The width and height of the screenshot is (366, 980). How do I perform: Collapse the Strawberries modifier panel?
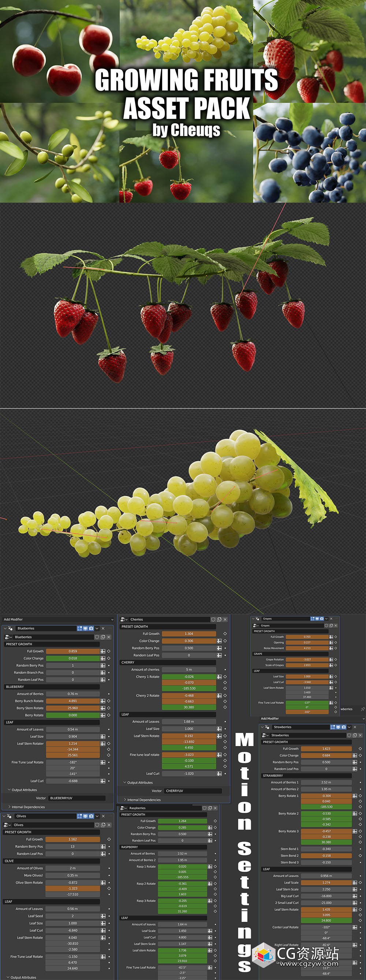tap(262, 727)
